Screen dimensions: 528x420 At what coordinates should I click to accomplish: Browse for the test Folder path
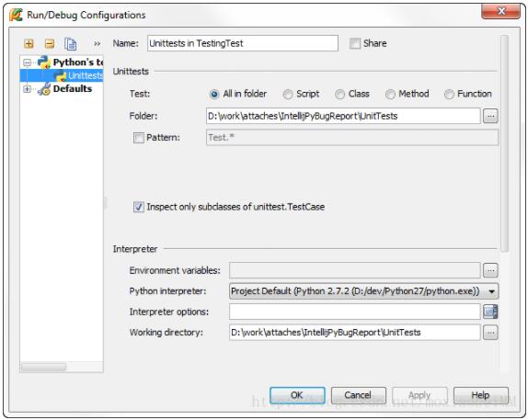click(490, 116)
